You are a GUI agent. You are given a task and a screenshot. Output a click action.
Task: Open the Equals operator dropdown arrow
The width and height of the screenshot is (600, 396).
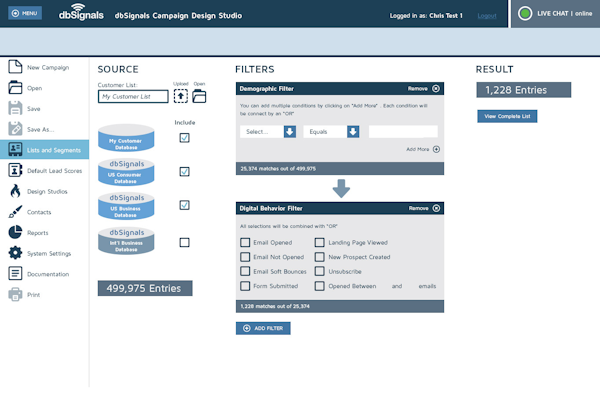353,132
